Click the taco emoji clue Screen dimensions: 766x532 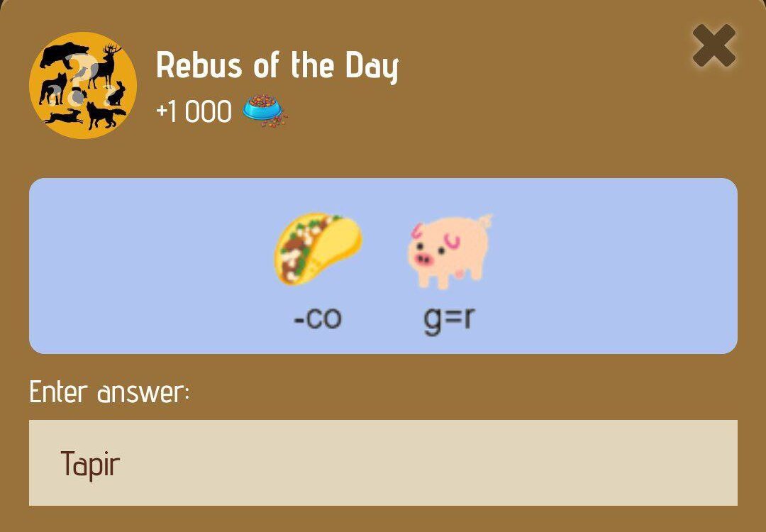point(318,248)
